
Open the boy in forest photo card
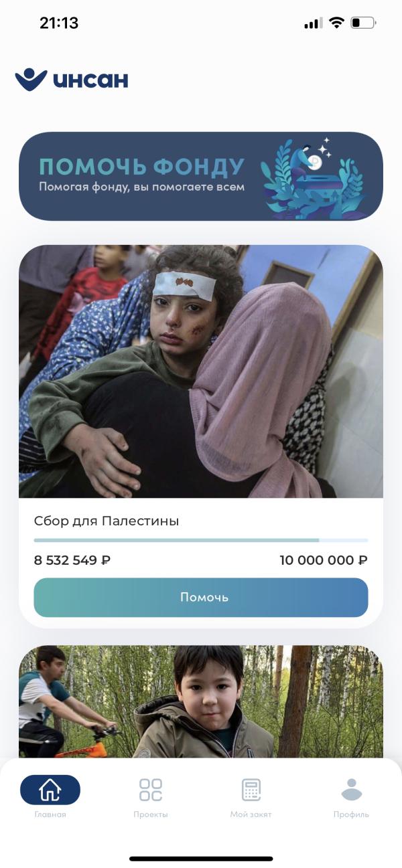pos(201,702)
